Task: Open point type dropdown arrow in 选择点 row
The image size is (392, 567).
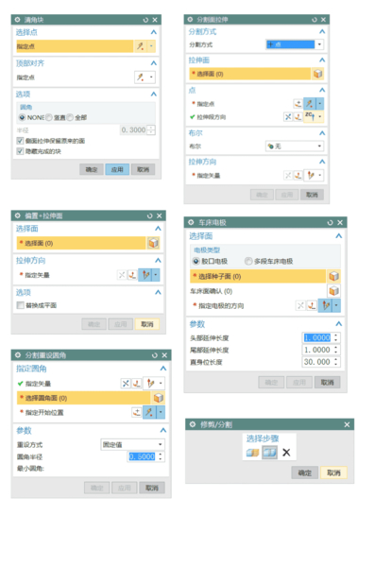Action: click(151, 46)
